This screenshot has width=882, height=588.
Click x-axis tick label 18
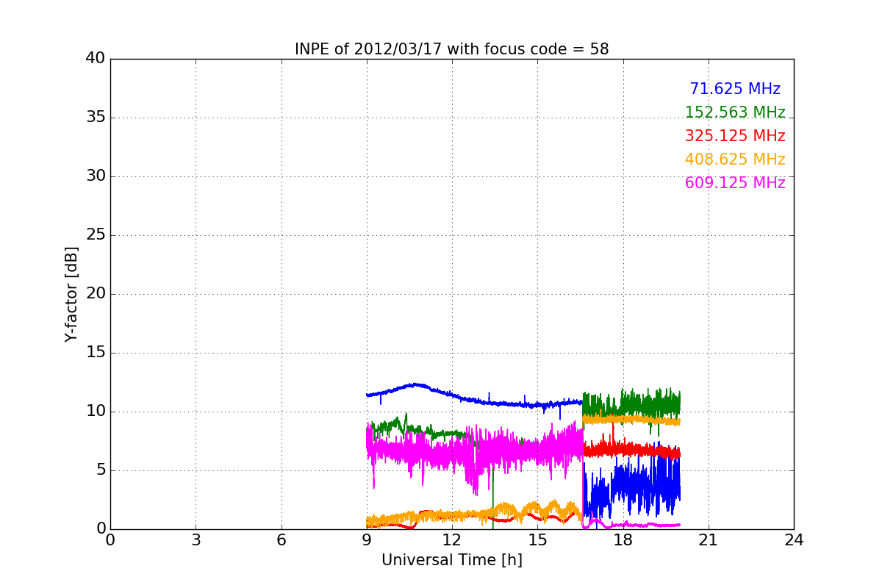click(623, 539)
